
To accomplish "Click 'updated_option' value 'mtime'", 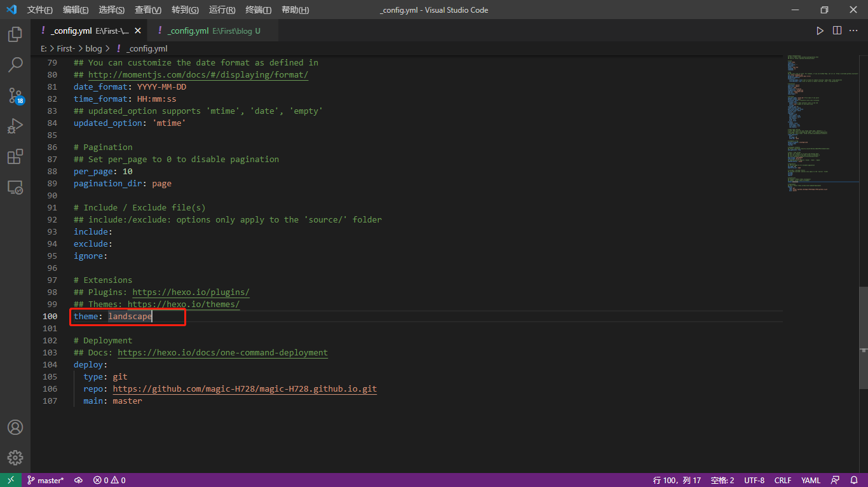I will tap(169, 123).
